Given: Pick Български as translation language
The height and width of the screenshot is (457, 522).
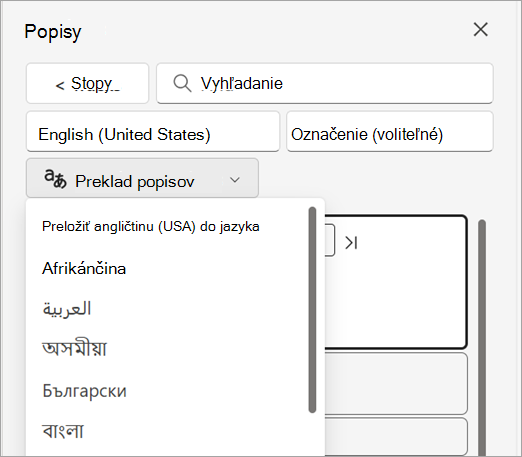Looking at the screenshot, I should coord(85,391).
